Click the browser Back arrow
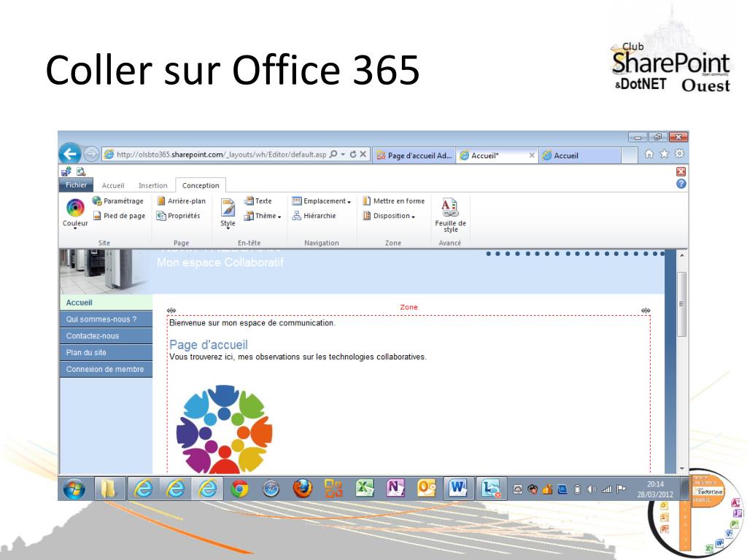 pos(70,154)
